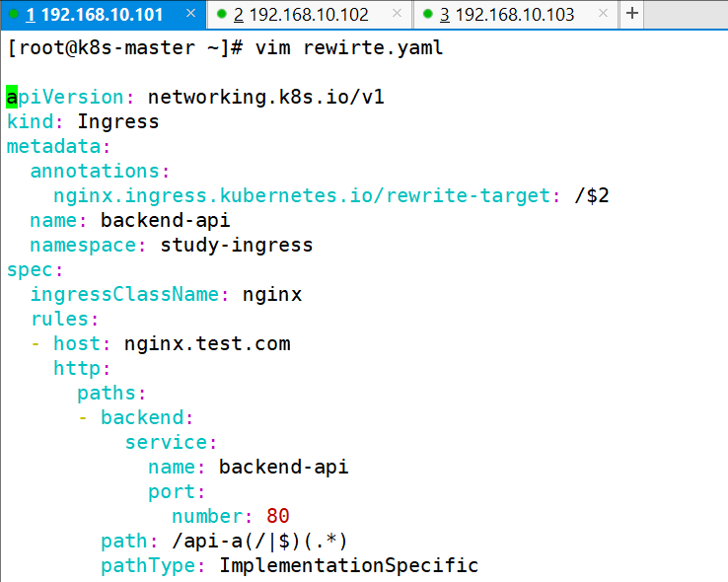
Task: Click green status dot on 192.168.10.101 tab
Action: [x=14, y=14]
